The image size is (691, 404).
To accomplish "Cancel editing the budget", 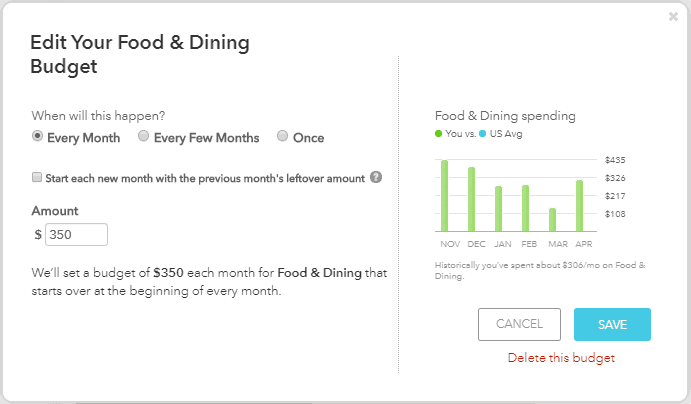I will click(519, 324).
